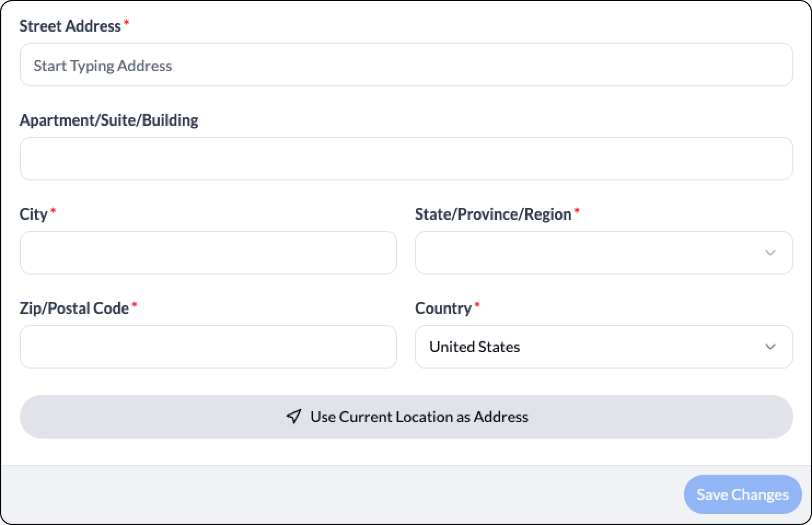Click the Country label text
This screenshot has width=812, height=525.
pos(443,308)
